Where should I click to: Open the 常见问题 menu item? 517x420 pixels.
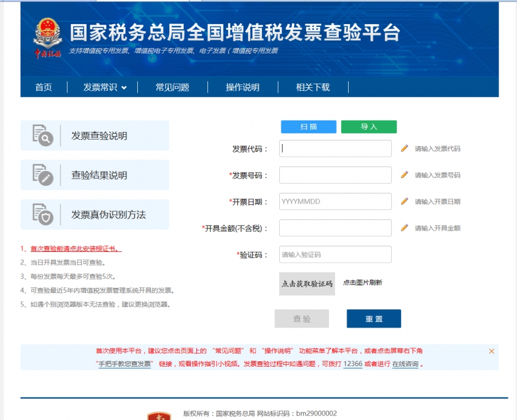pos(172,87)
